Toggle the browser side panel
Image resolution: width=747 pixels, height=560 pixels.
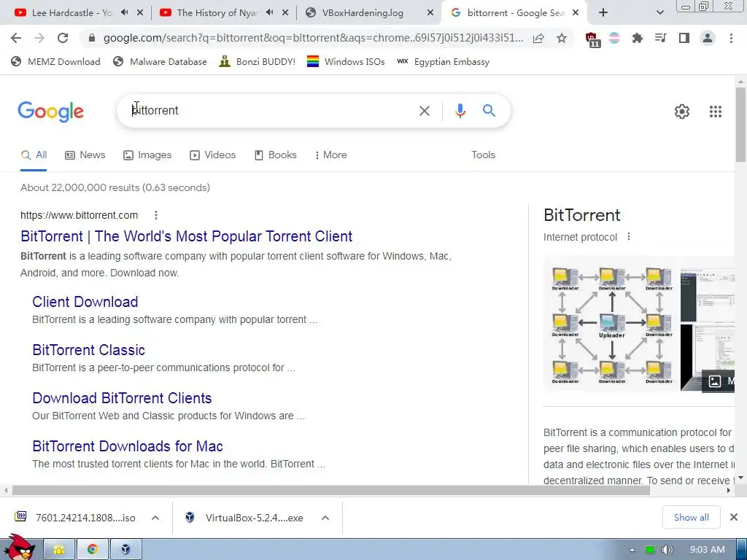[684, 38]
